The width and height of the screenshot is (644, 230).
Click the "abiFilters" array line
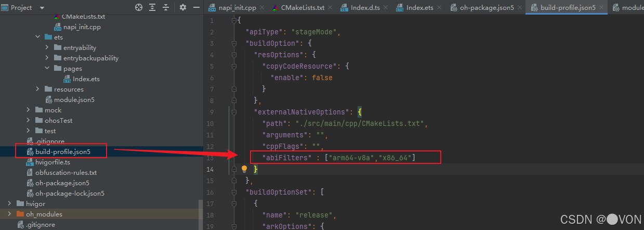tap(338, 157)
